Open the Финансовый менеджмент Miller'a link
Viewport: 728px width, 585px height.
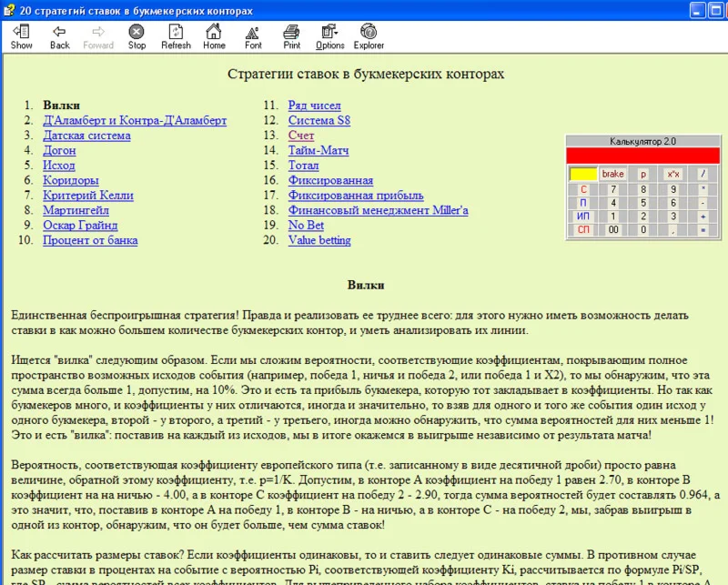378,210
